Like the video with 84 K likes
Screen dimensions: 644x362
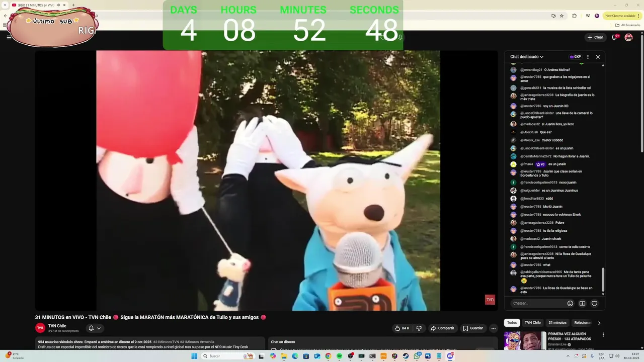tap(402, 328)
